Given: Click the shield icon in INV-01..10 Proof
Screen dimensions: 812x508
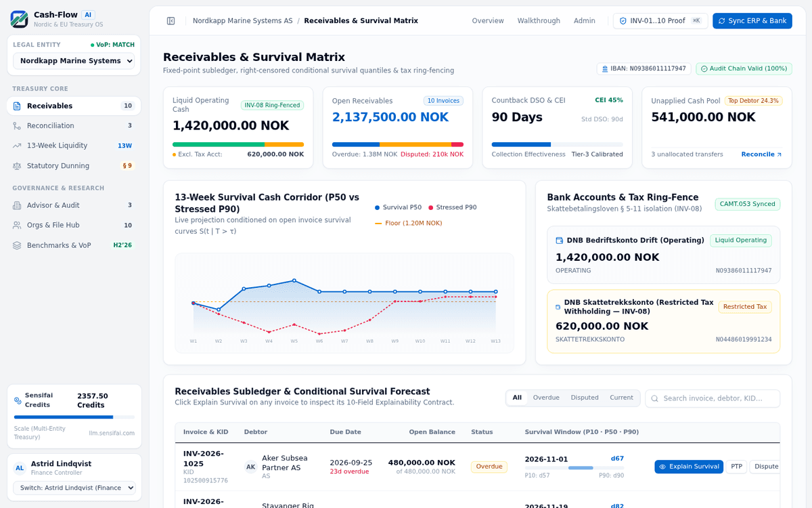Looking at the screenshot, I should 623,21.
